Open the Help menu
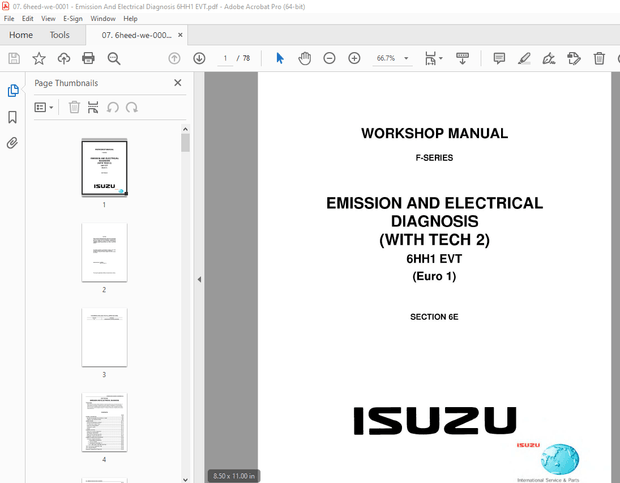620x483 pixels. click(130, 19)
